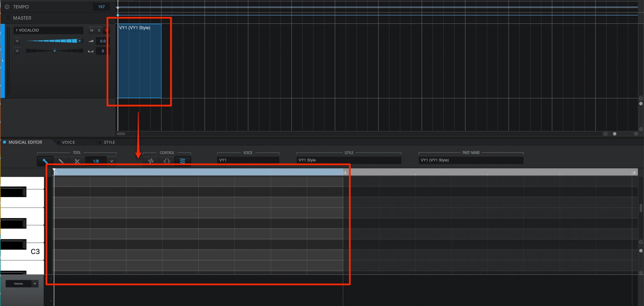The height and width of the screenshot is (306, 644).
Task: Zoom in track view horizontally
Action: pos(636,134)
